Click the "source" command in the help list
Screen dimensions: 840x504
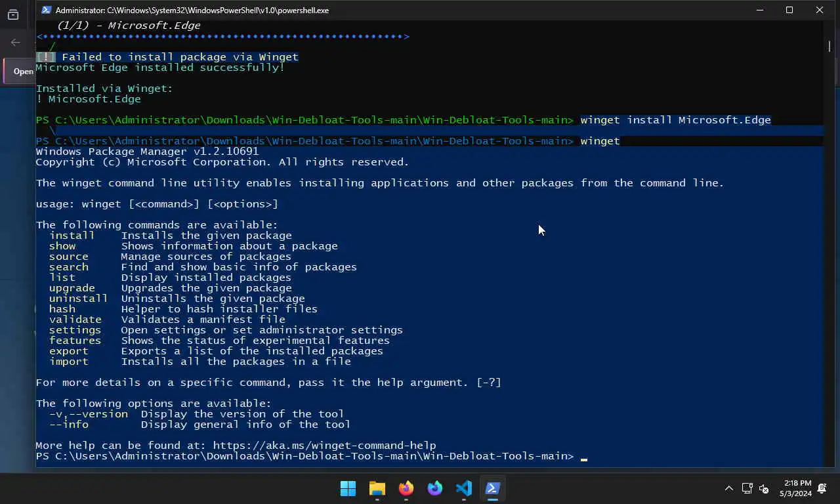point(68,257)
